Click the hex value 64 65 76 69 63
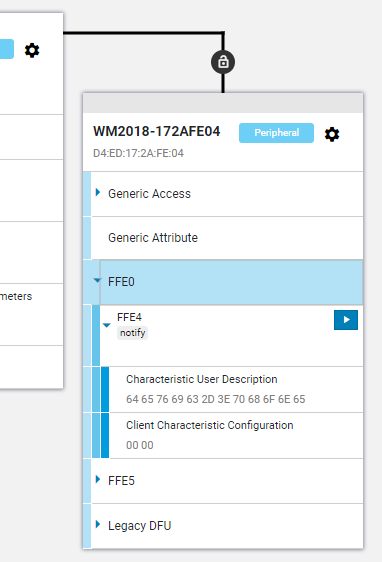The width and height of the screenshot is (382, 562). pos(162,399)
